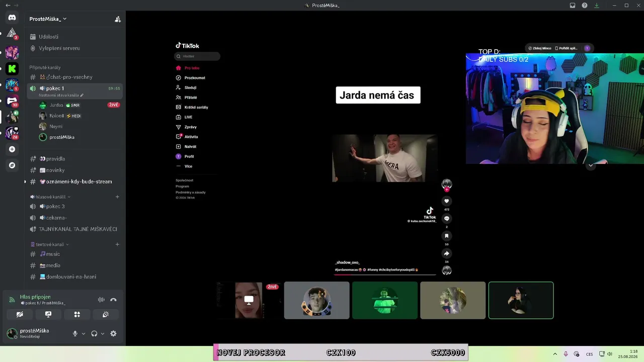Go back with the title bar arrow

pos(8,6)
